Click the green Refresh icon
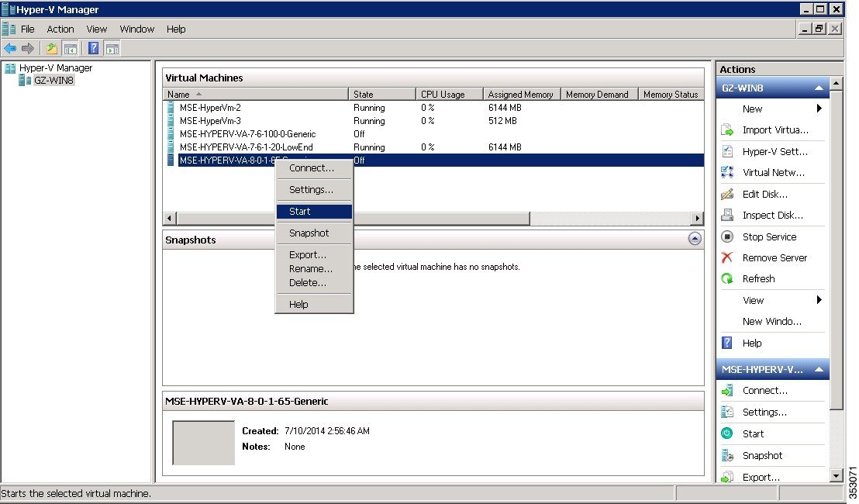This screenshot has width=859, height=504. pyautogui.click(x=726, y=278)
